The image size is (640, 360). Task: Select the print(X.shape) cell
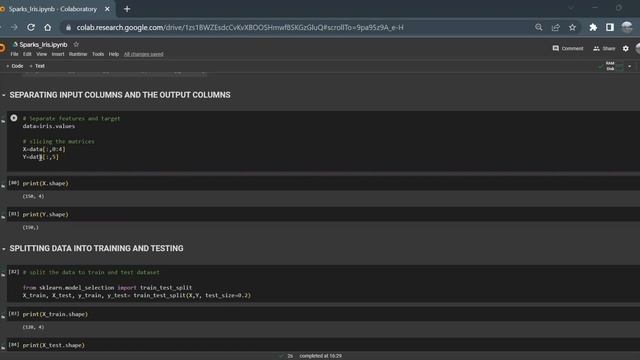323,183
